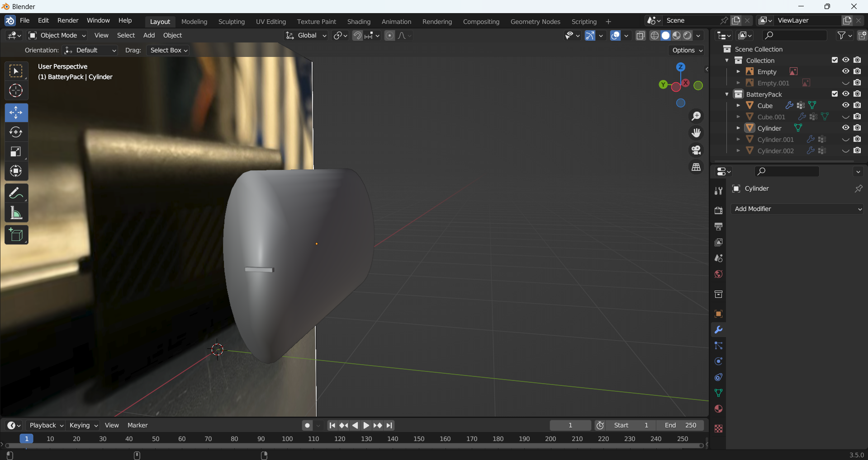Switch to the Sculpting workspace tab
This screenshot has width=868, height=460.
(231, 22)
